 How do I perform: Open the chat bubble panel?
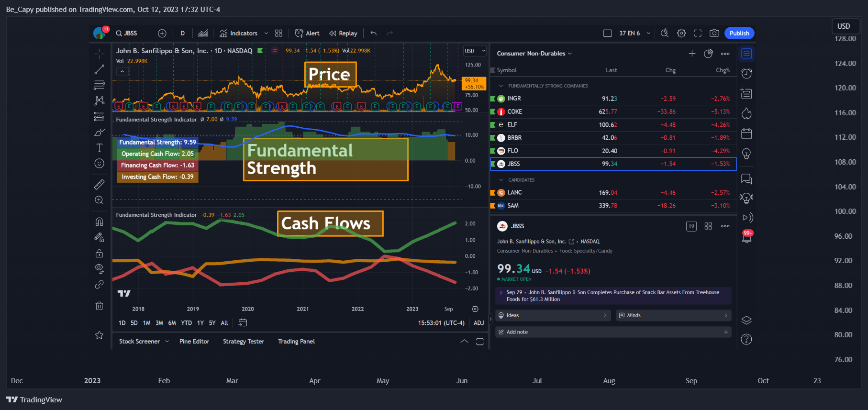(746, 179)
